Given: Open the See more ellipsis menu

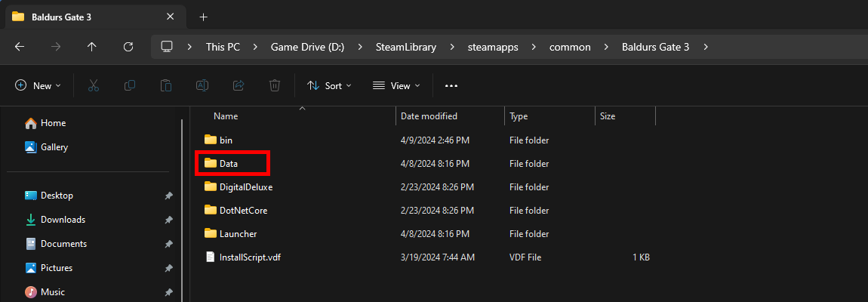Looking at the screenshot, I should tap(451, 86).
